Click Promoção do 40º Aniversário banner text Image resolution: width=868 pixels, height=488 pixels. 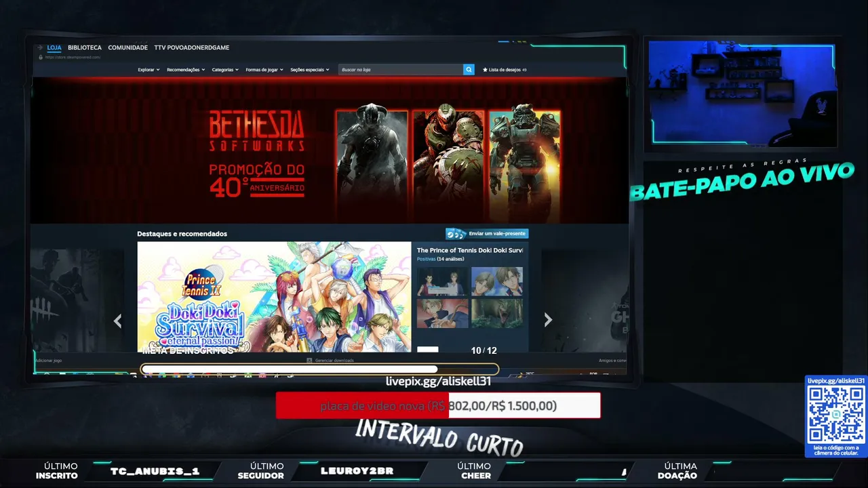tap(256, 180)
